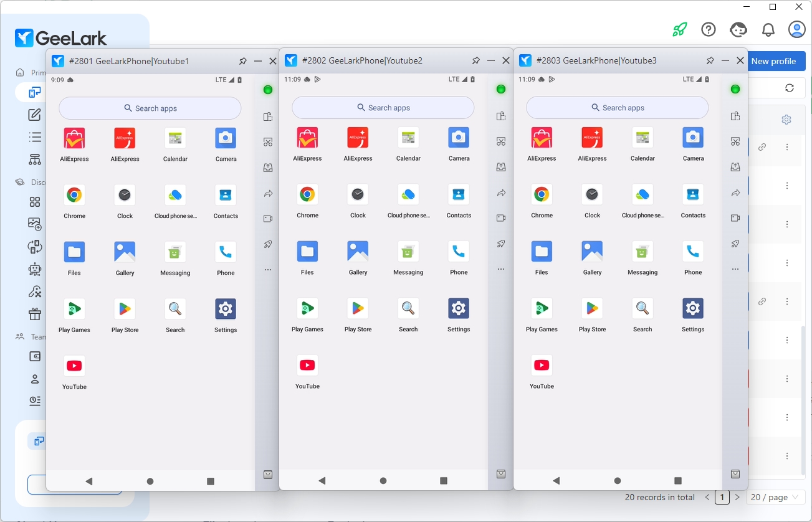Click Search apps field in phone #2801
Screen dimensions: 812x522
pyautogui.click(x=150, y=108)
